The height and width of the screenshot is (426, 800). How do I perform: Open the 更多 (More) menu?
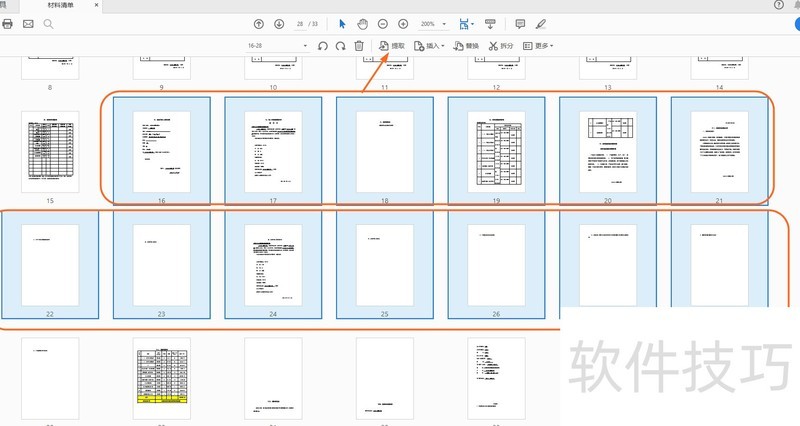(x=538, y=46)
